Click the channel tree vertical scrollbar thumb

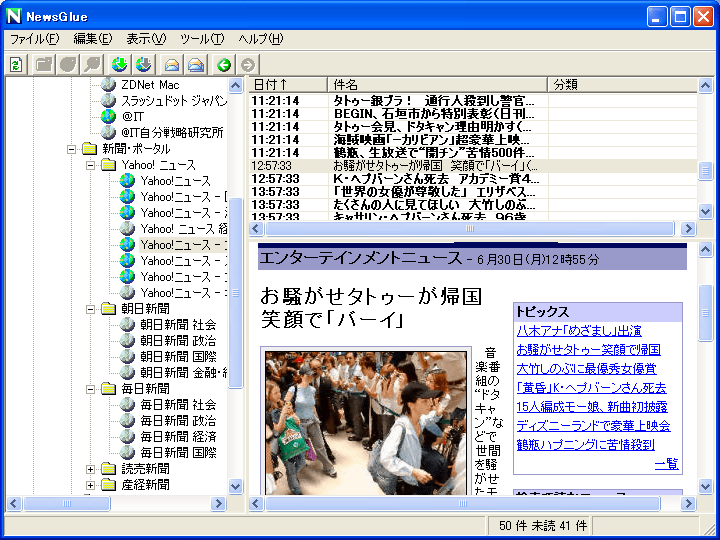(236, 293)
